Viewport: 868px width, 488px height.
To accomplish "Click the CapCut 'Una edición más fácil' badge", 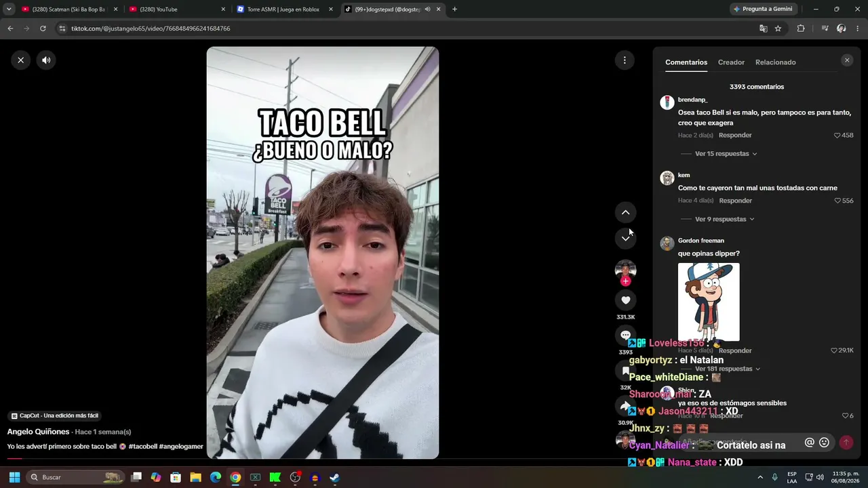I will point(55,415).
